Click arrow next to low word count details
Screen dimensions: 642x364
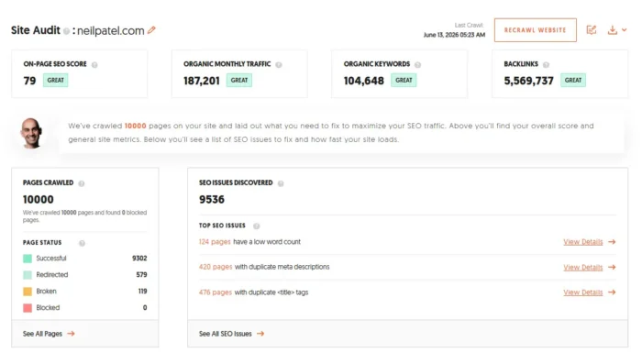[612, 242]
